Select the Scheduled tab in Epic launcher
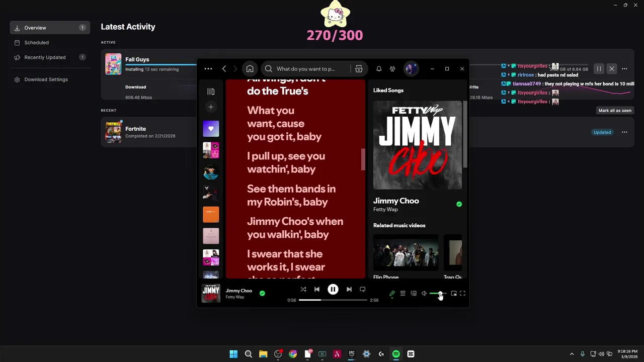 [50, 43]
